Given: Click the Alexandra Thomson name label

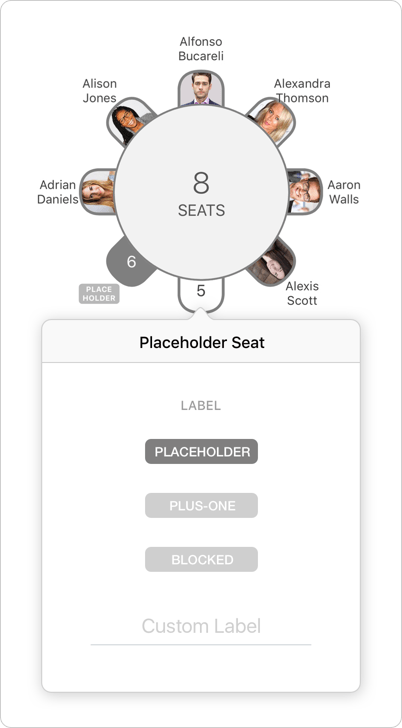Looking at the screenshot, I should click(x=302, y=91).
